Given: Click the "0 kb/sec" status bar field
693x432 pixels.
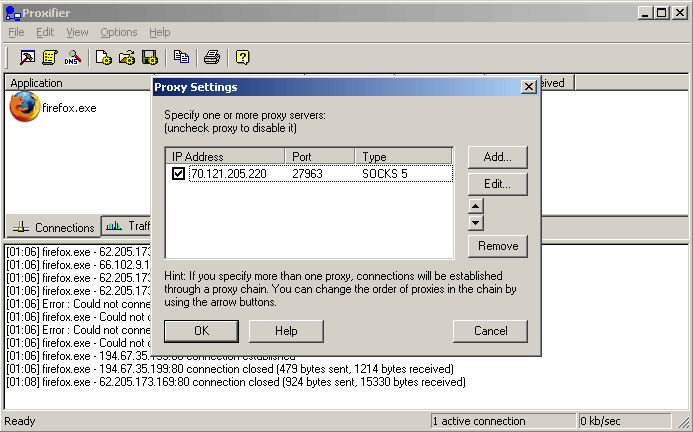Looking at the screenshot, I should (x=624, y=421).
